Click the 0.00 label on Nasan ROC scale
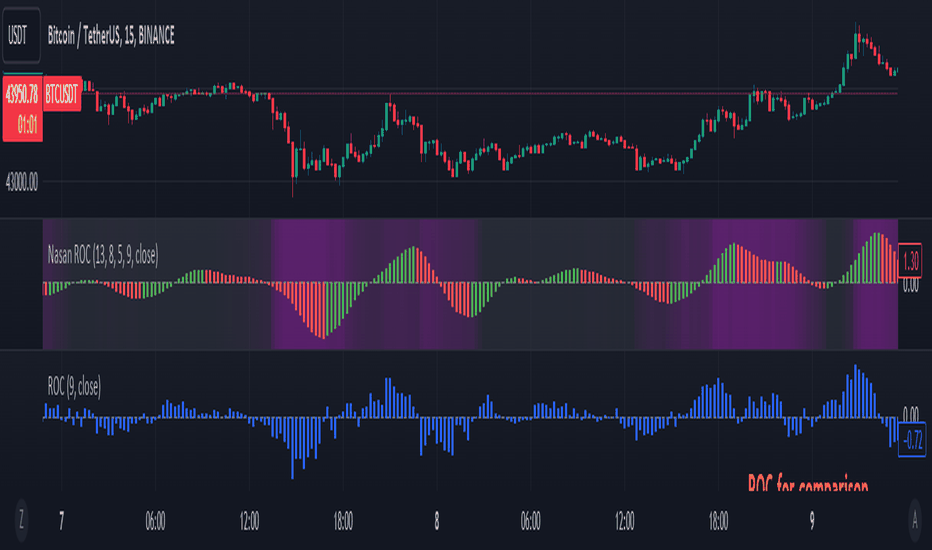Screen dimensions: 932x550 coord(910,286)
